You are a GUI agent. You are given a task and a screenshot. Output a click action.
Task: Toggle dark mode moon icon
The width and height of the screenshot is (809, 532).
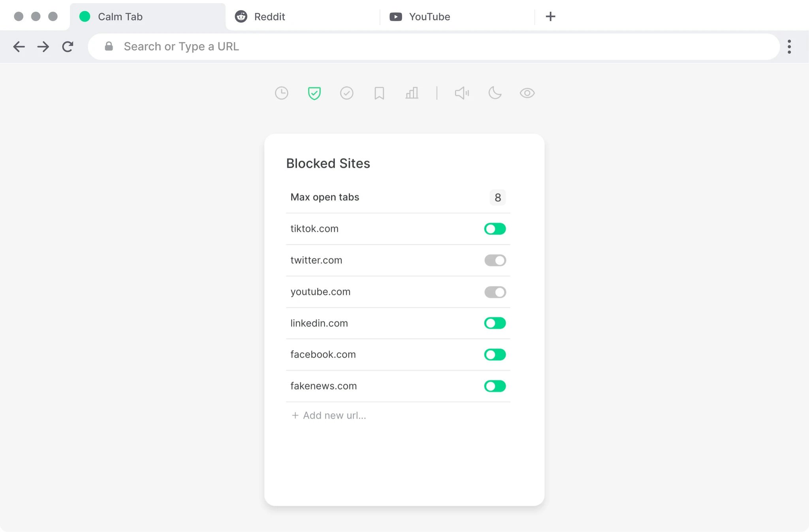click(495, 93)
